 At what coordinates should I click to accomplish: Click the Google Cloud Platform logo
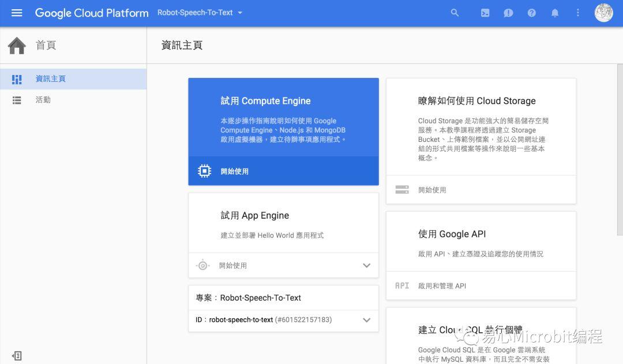(x=92, y=13)
